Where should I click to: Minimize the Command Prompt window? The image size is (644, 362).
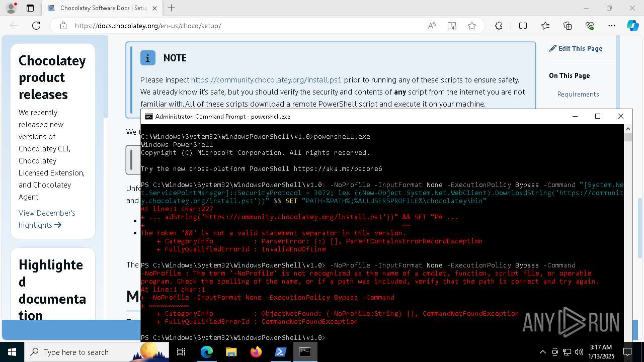pos(575,116)
